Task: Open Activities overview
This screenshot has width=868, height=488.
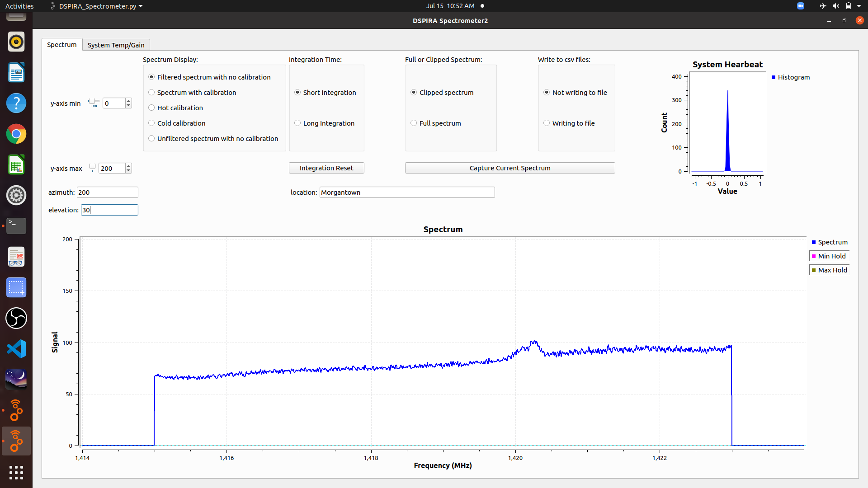Action: pyautogui.click(x=19, y=6)
